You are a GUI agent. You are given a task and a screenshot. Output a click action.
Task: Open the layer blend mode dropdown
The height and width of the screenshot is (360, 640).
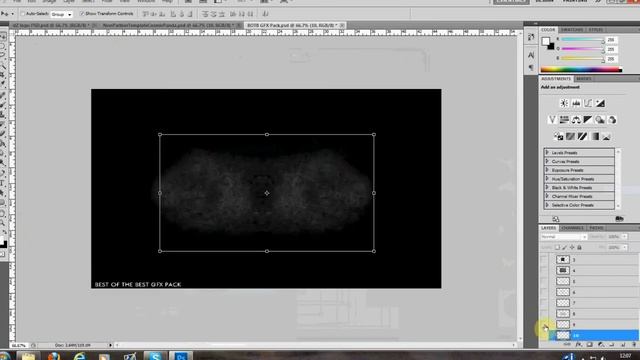(564, 237)
